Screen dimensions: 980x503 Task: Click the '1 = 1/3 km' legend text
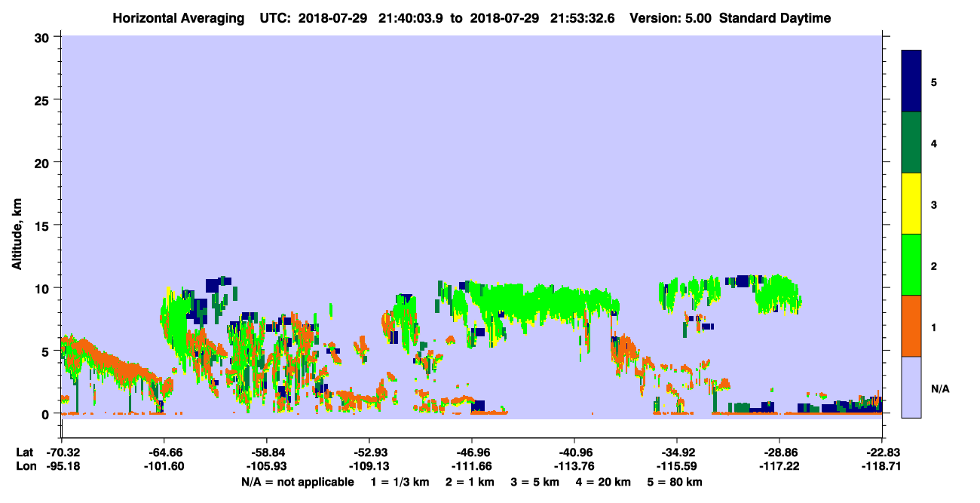pyautogui.click(x=401, y=482)
